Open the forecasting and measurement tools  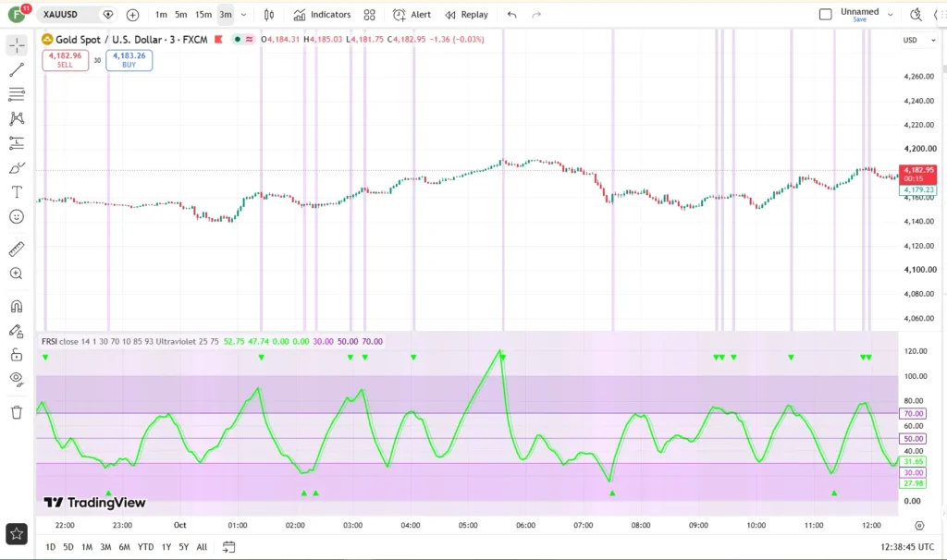coord(17,143)
